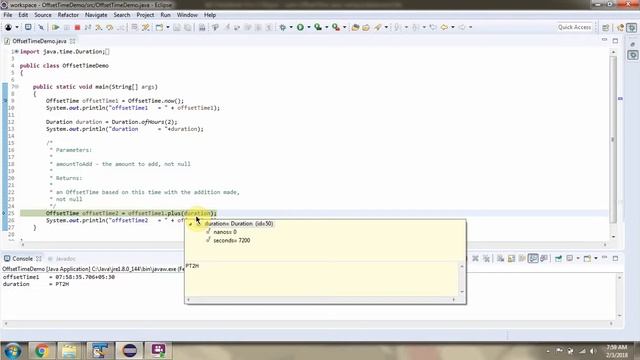Click the Pin Console icon

click(558, 258)
